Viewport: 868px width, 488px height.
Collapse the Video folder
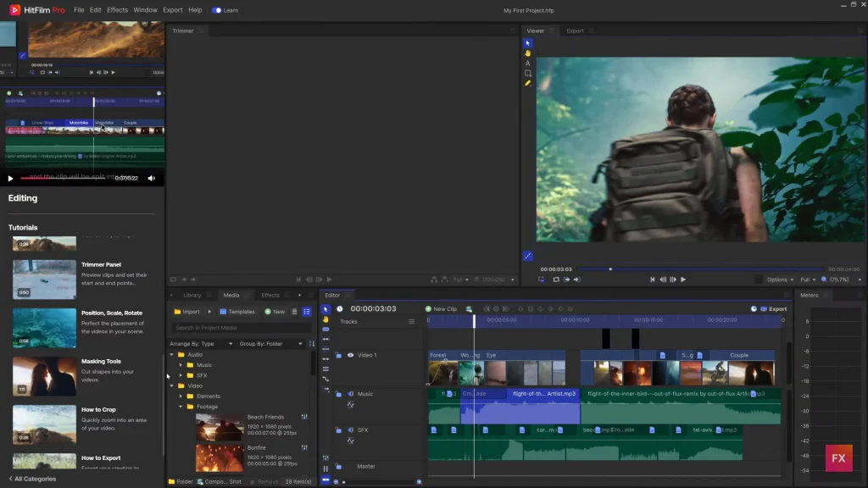pos(171,385)
